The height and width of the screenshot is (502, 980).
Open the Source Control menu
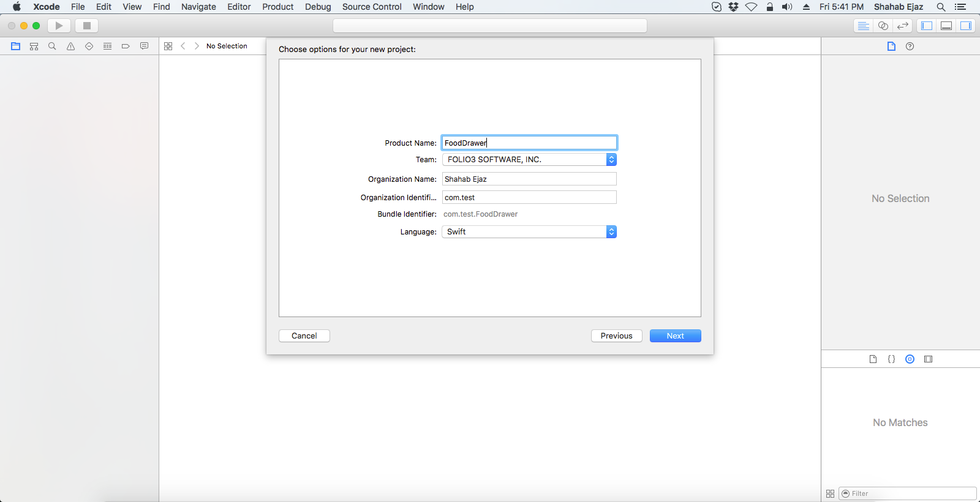click(x=372, y=7)
